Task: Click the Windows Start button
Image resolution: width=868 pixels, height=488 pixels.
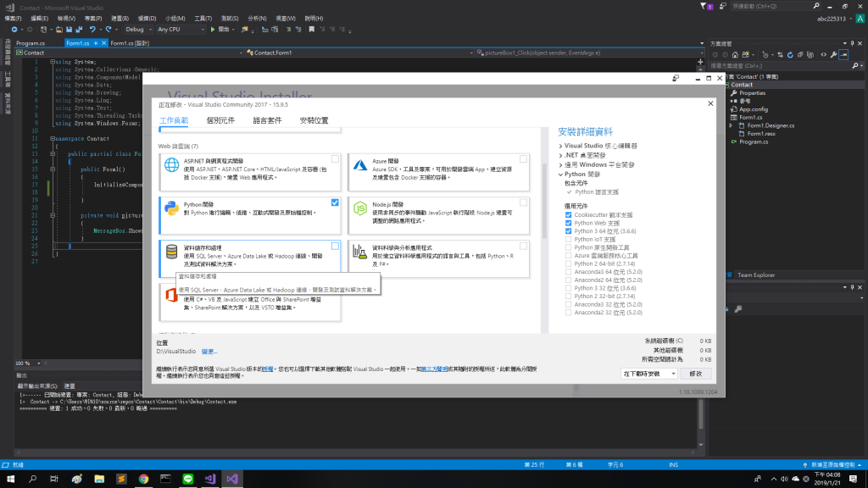Action: click(10, 479)
